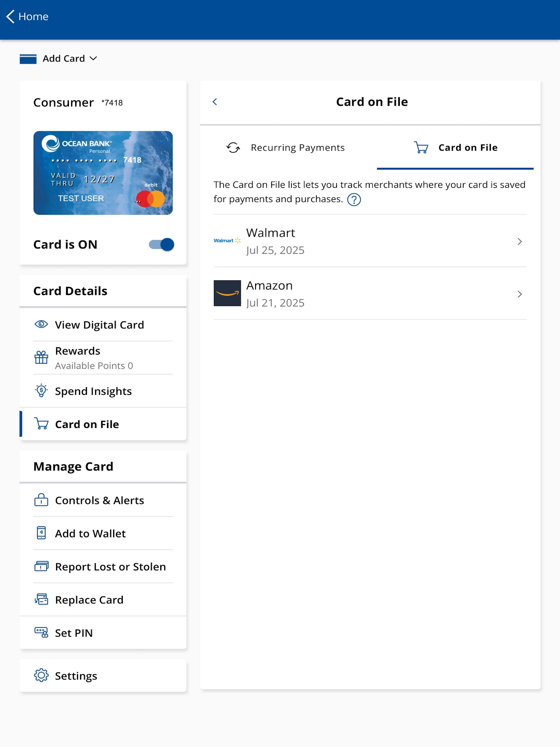
Task: Click the lightbulb icon for Spend Insights
Action: [x=41, y=390]
